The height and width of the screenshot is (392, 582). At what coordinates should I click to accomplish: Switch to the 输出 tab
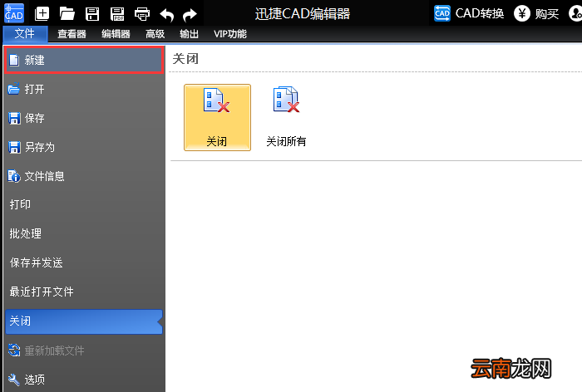189,34
